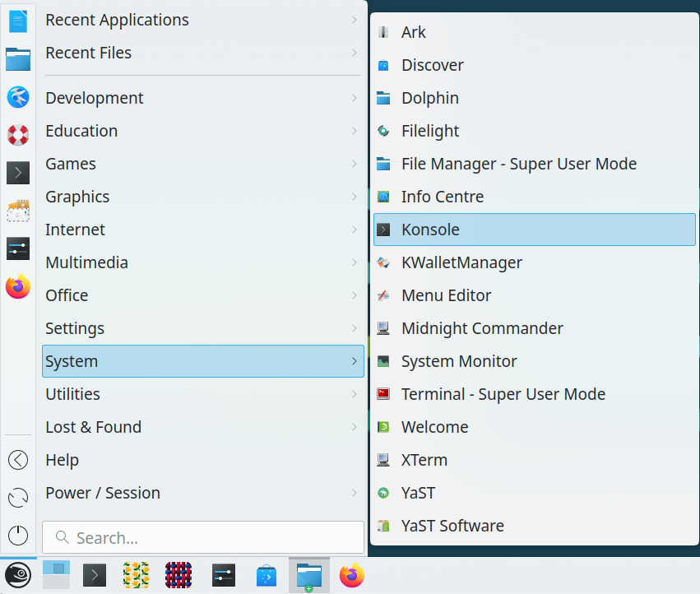The width and height of the screenshot is (700, 594).
Task: Expand the Multimedia category arrow
Action: click(354, 262)
